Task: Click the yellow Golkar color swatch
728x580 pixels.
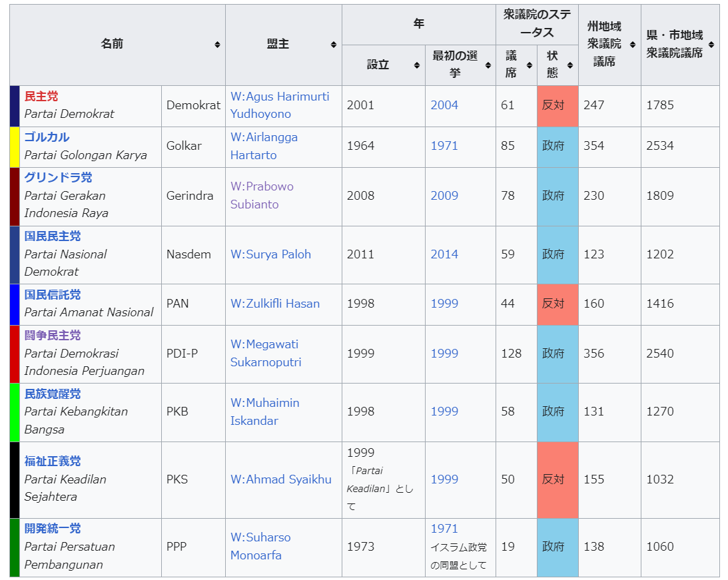Action: 15,146
